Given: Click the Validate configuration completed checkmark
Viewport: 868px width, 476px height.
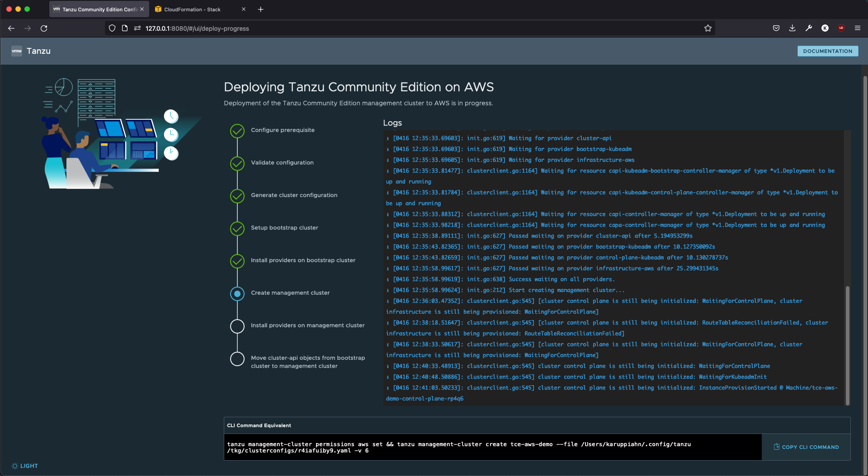Looking at the screenshot, I should point(237,163).
